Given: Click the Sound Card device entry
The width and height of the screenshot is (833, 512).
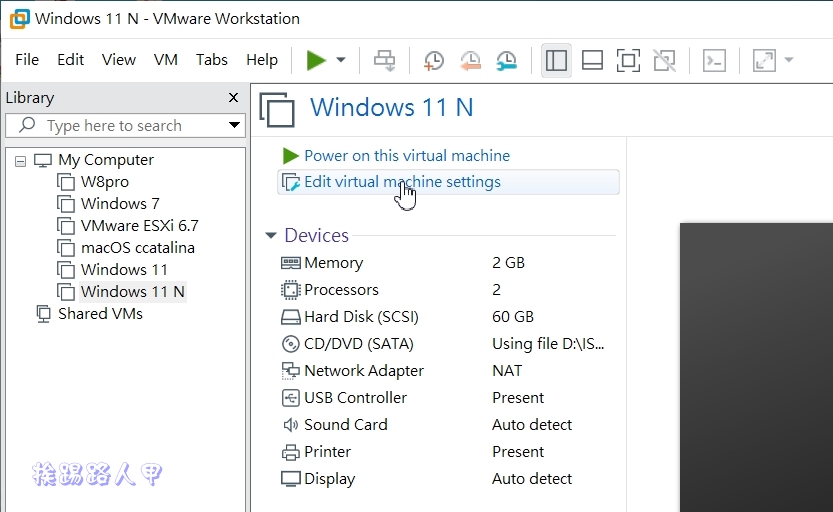Looking at the screenshot, I should pos(346,425).
